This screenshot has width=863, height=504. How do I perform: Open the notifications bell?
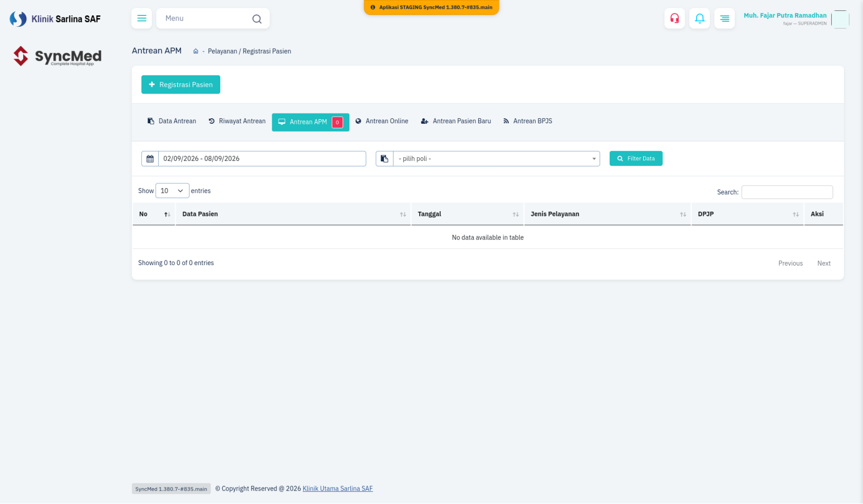tap(700, 18)
